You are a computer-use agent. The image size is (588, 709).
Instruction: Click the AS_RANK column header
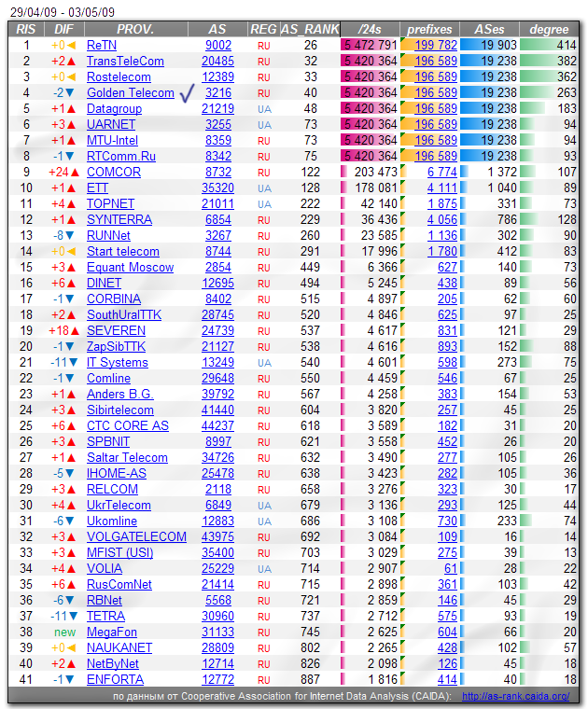pyautogui.click(x=310, y=29)
